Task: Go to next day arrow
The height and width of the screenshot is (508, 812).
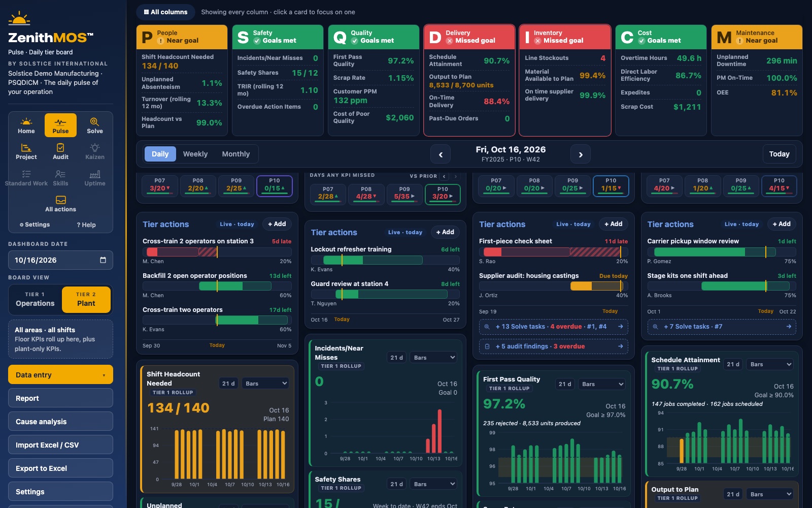Action: pyautogui.click(x=581, y=154)
